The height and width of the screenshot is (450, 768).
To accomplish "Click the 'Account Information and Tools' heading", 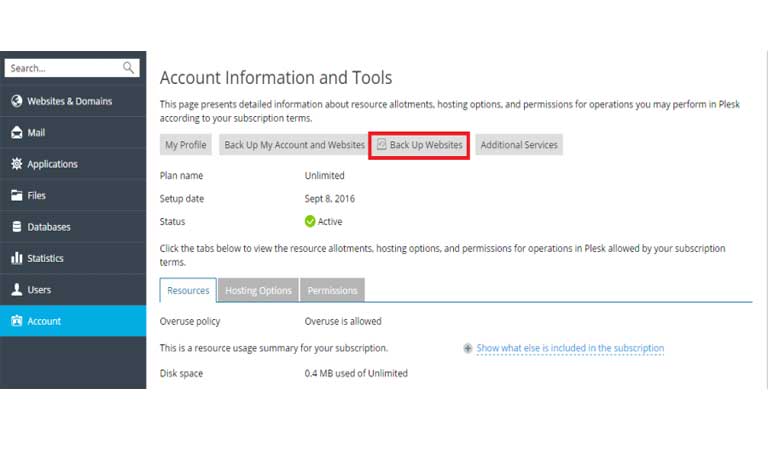I will [x=276, y=77].
